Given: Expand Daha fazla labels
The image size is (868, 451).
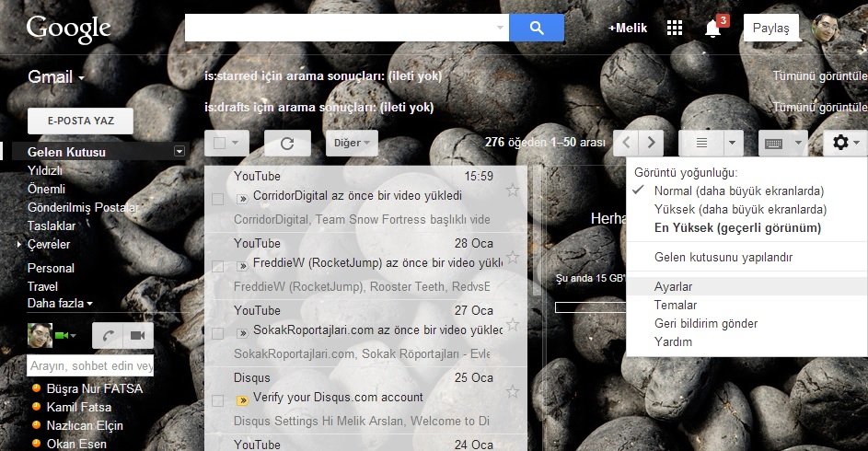Looking at the screenshot, I should point(60,303).
